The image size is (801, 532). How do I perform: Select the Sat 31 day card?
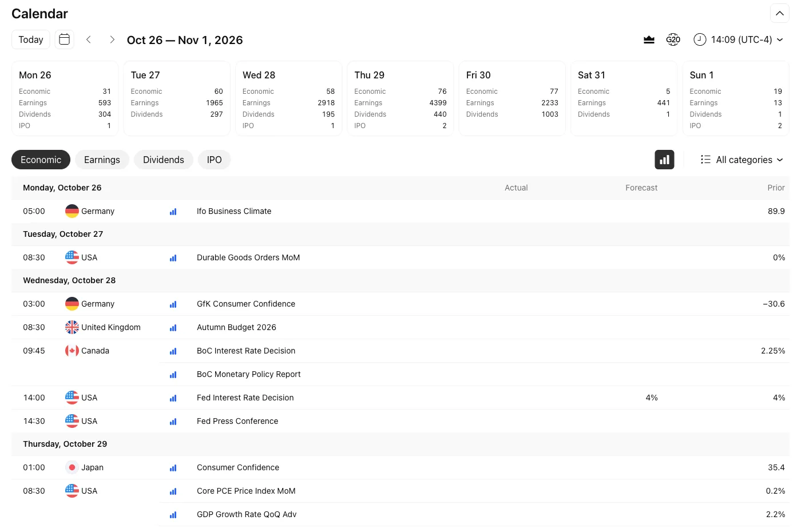[624, 98]
